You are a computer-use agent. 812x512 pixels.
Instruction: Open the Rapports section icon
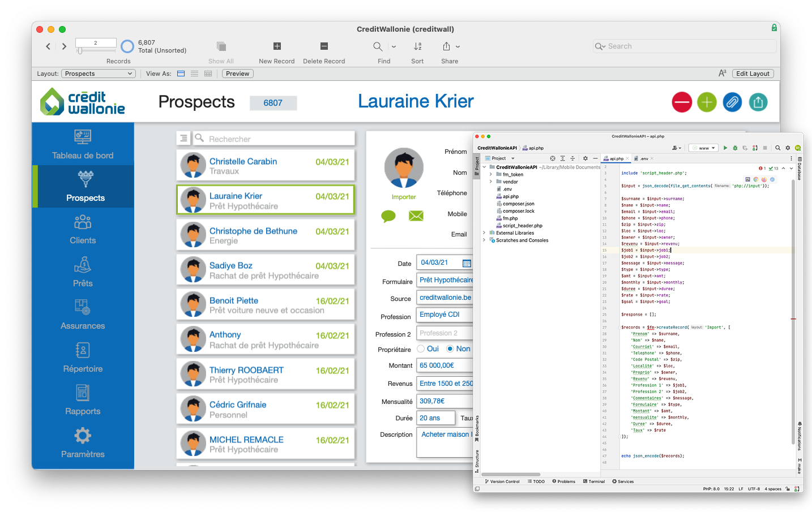(x=83, y=392)
